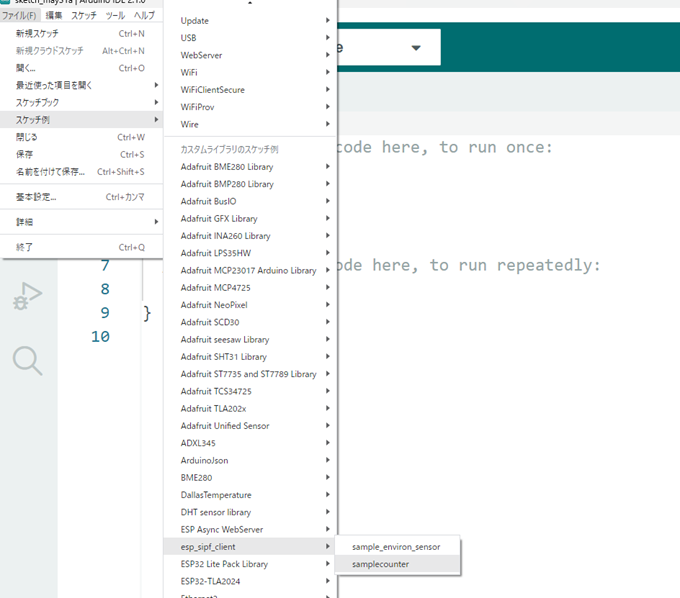Expand スケッチブック submenu
680x598 pixels.
[81, 103]
